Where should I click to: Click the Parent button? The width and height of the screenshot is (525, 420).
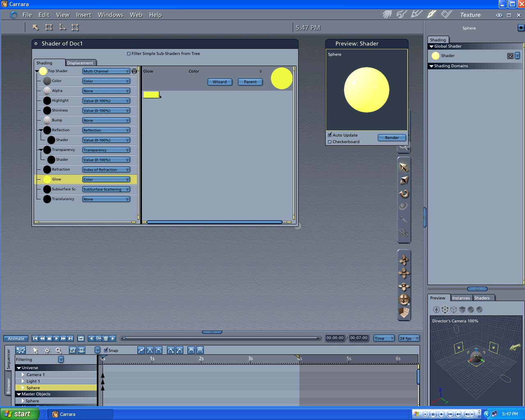pyautogui.click(x=250, y=82)
